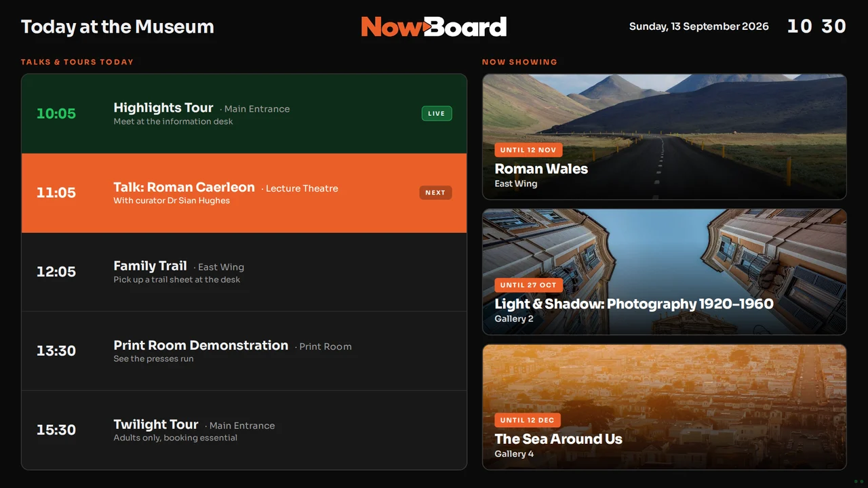Click the 13:30 time

56,351
